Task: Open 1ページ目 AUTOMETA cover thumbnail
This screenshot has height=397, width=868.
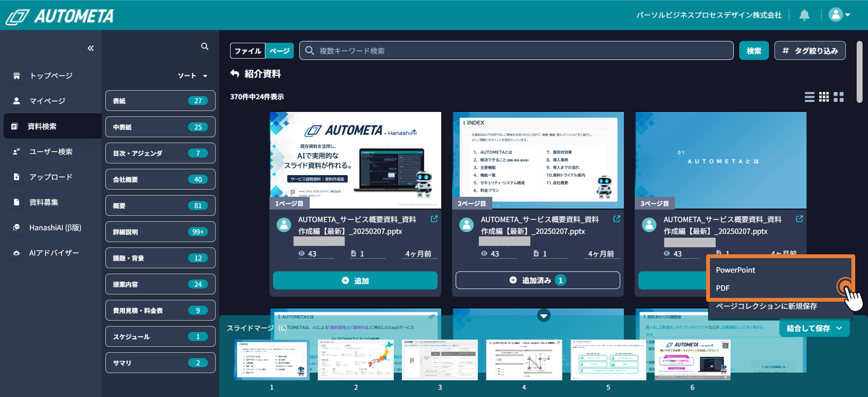Action: [x=355, y=160]
